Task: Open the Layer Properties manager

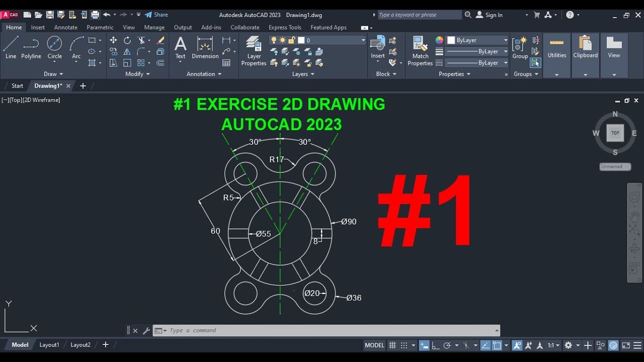Action: (x=254, y=51)
